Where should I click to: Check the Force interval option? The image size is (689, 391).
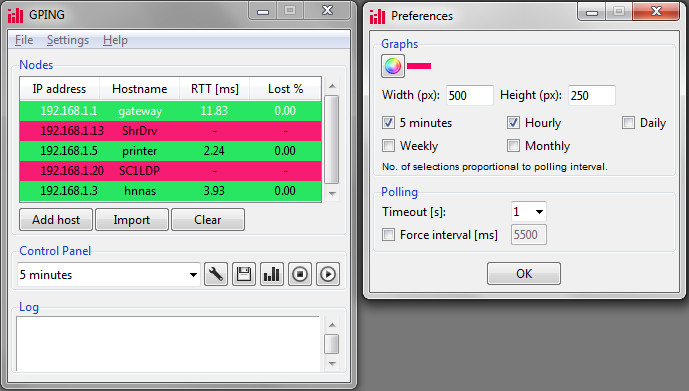click(x=388, y=235)
